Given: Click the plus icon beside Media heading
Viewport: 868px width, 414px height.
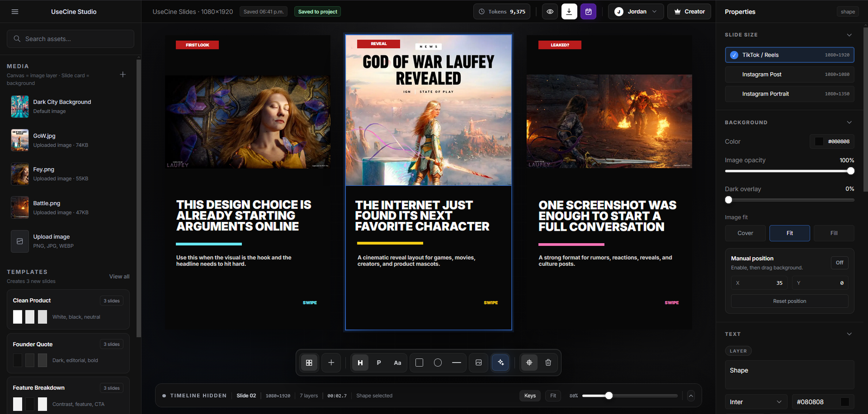Looking at the screenshot, I should (123, 74).
